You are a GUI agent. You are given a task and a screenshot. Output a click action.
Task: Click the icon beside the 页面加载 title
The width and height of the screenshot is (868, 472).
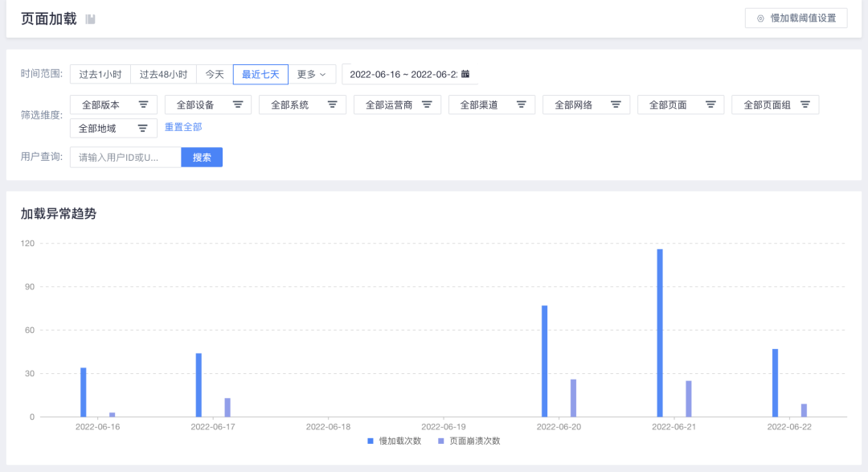coord(91,19)
